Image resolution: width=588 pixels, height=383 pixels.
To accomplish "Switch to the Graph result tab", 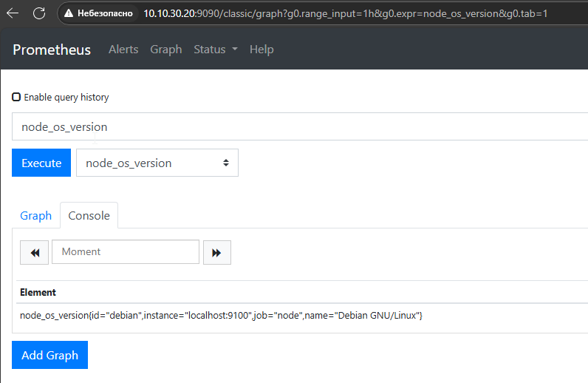I will [36, 216].
